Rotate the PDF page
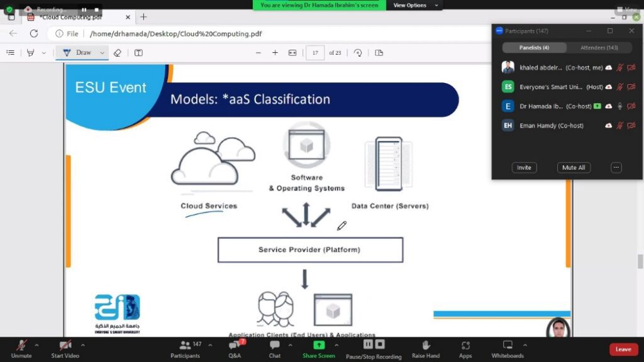 click(358, 53)
